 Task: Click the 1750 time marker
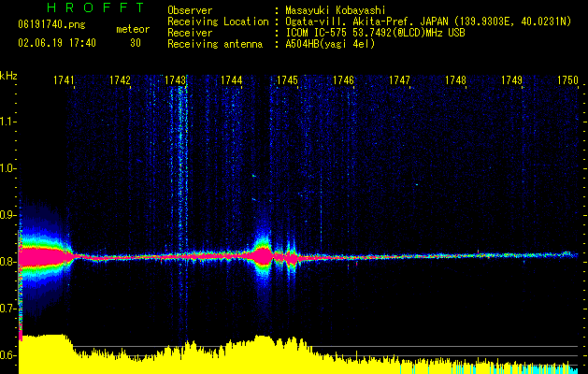(x=567, y=80)
